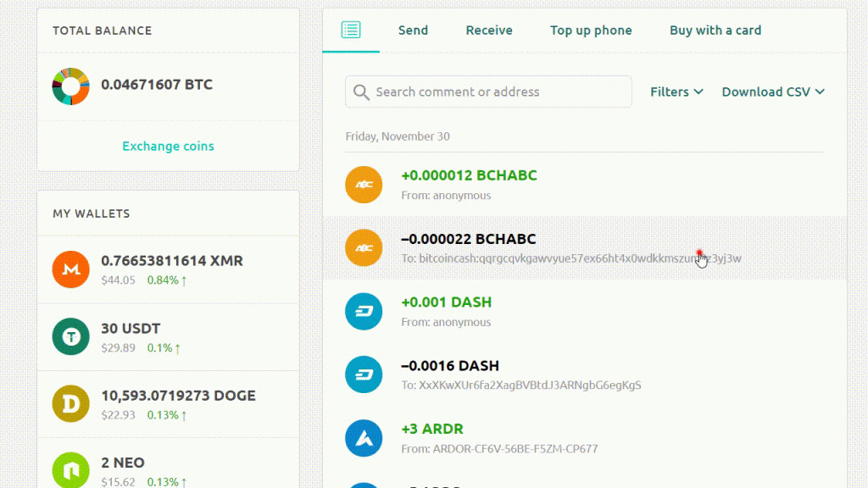868x488 pixels.
Task: Open the 2 NEO wallet
Action: pyautogui.click(x=169, y=463)
